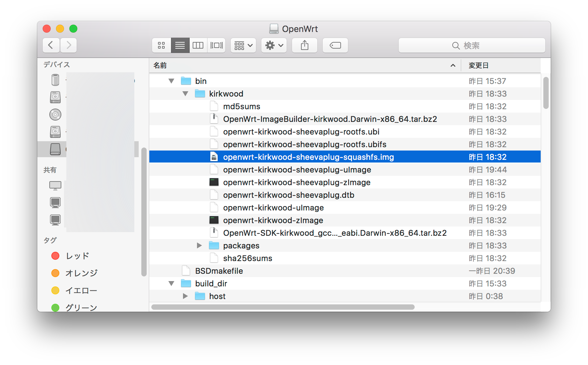The image size is (588, 365).
Task: Switch to list view
Action: 180,45
